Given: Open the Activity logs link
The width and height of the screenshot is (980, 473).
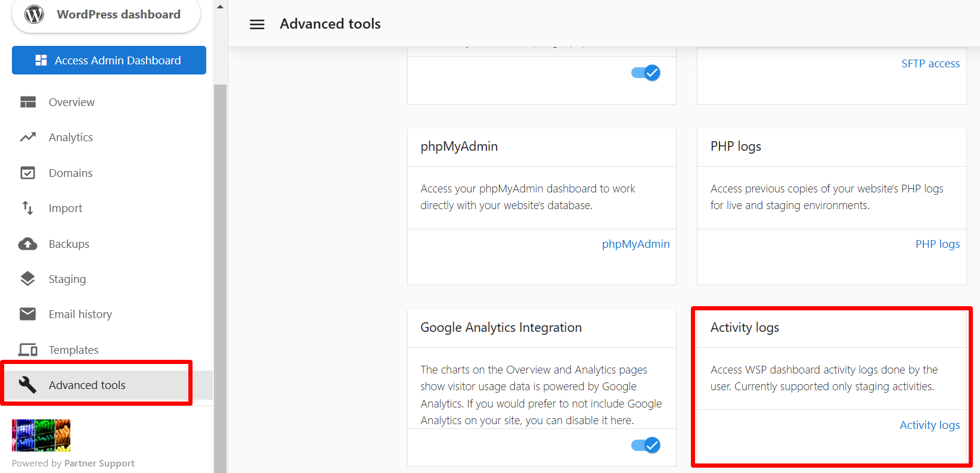Looking at the screenshot, I should 929,425.
